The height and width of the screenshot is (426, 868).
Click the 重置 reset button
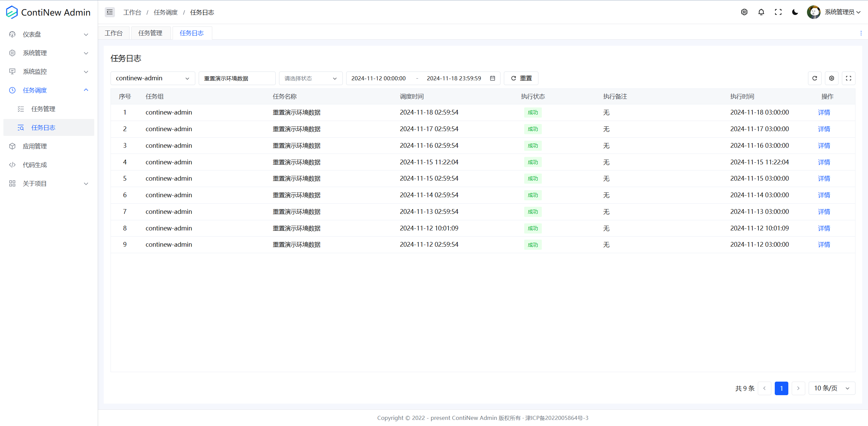tap(521, 78)
